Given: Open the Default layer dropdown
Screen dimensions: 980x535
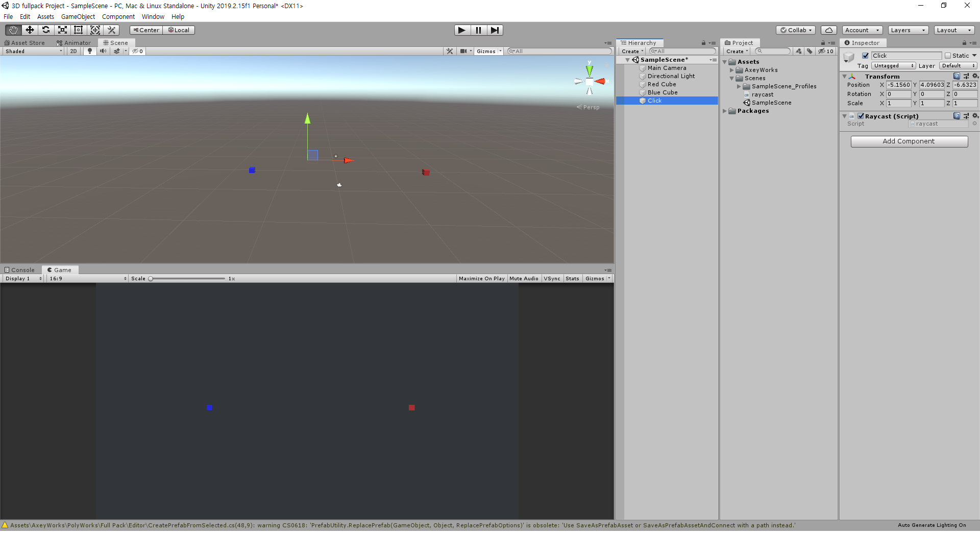Looking at the screenshot, I should [958, 65].
